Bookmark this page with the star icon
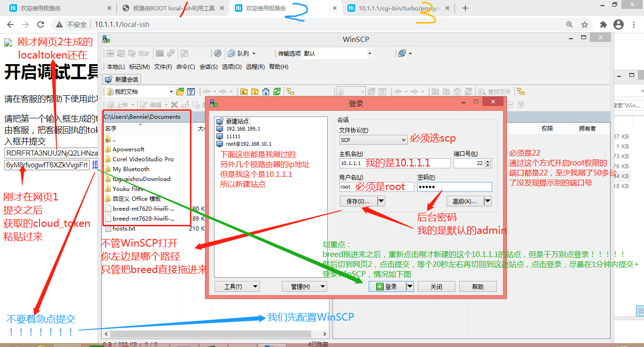 click(585, 25)
